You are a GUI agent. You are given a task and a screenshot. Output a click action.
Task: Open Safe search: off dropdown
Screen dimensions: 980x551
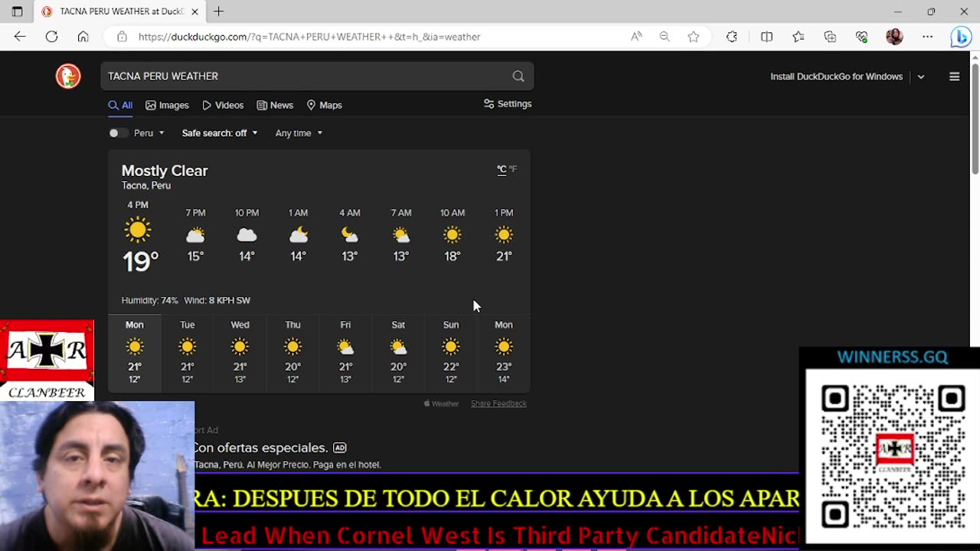tap(219, 133)
